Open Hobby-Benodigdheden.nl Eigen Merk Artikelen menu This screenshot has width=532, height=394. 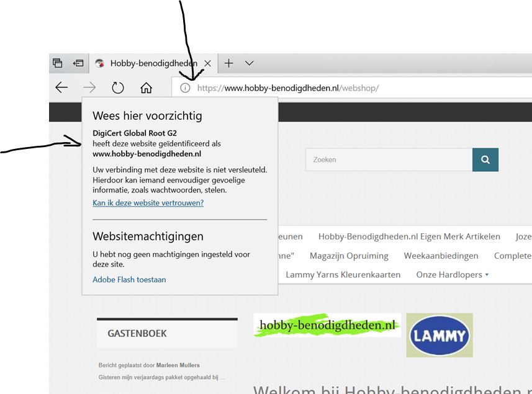pyautogui.click(x=409, y=236)
